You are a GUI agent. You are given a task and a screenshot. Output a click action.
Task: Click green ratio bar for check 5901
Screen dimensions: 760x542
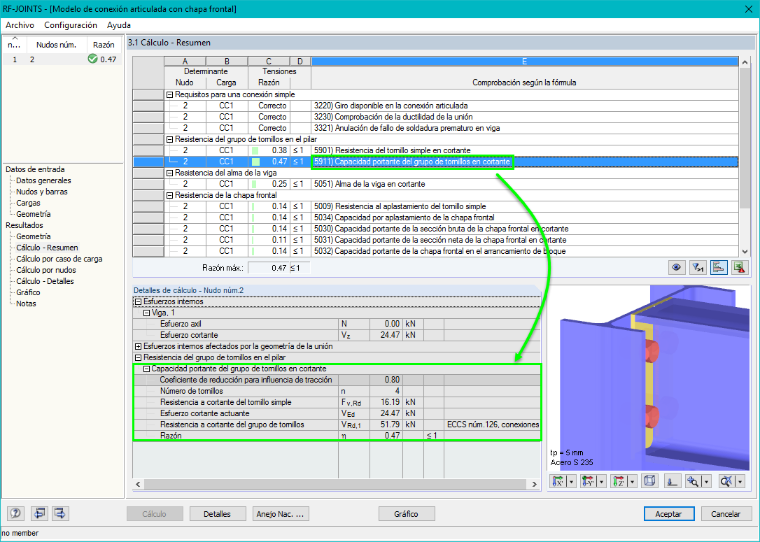pos(255,150)
